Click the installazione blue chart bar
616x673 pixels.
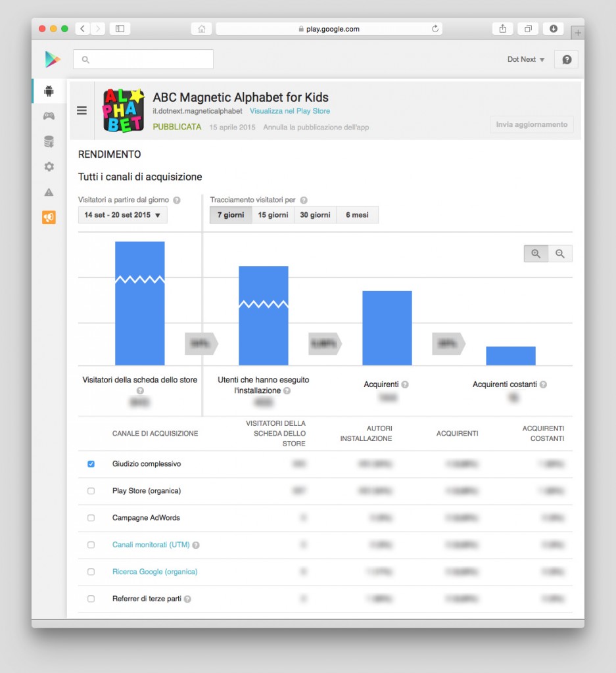[264, 316]
